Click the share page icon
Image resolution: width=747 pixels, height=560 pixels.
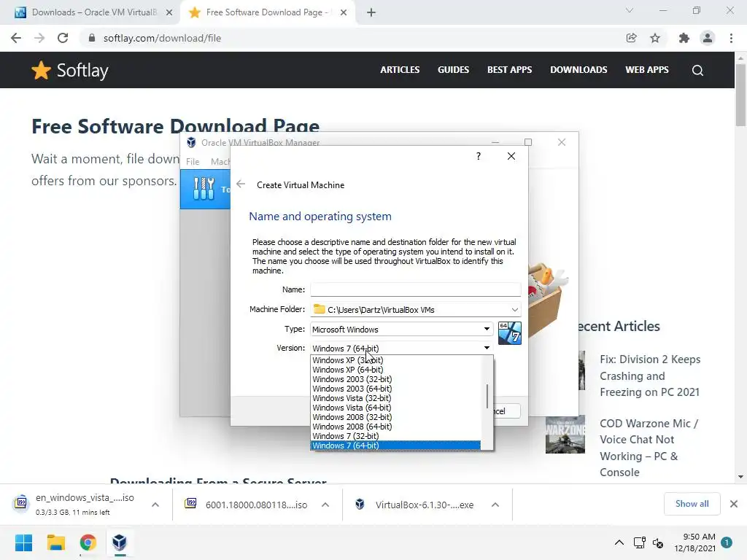[631, 38]
